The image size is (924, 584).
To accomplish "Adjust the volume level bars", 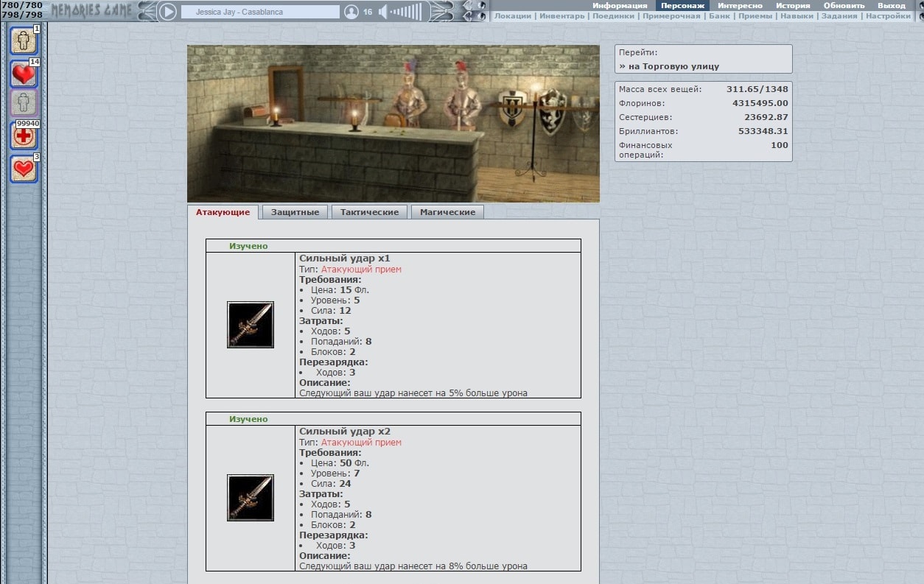I will click(x=407, y=12).
